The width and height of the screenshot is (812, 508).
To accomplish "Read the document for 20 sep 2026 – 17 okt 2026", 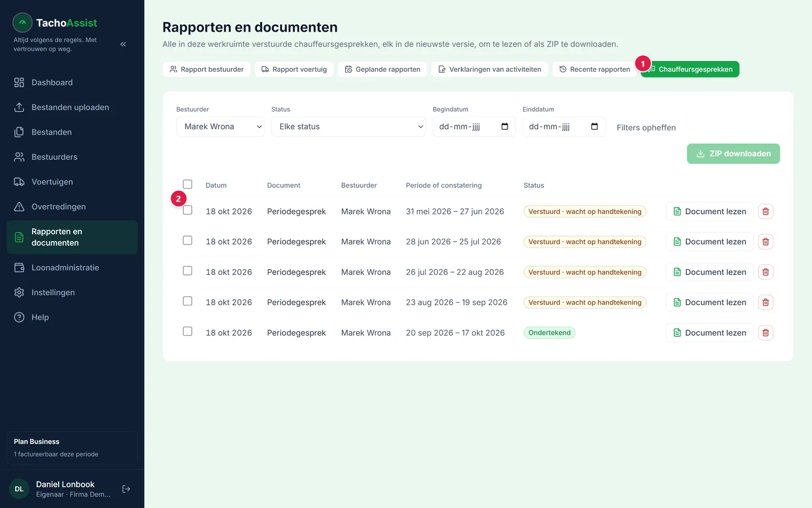I will (x=709, y=333).
